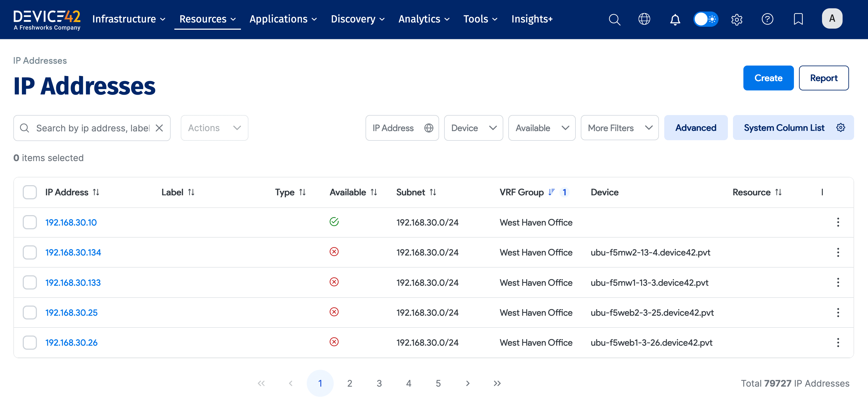Toggle the light/dark theme switch

pyautogui.click(x=706, y=19)
